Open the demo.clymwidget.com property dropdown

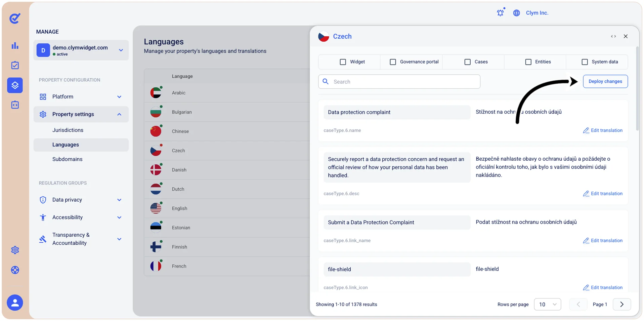coord(81,50)
